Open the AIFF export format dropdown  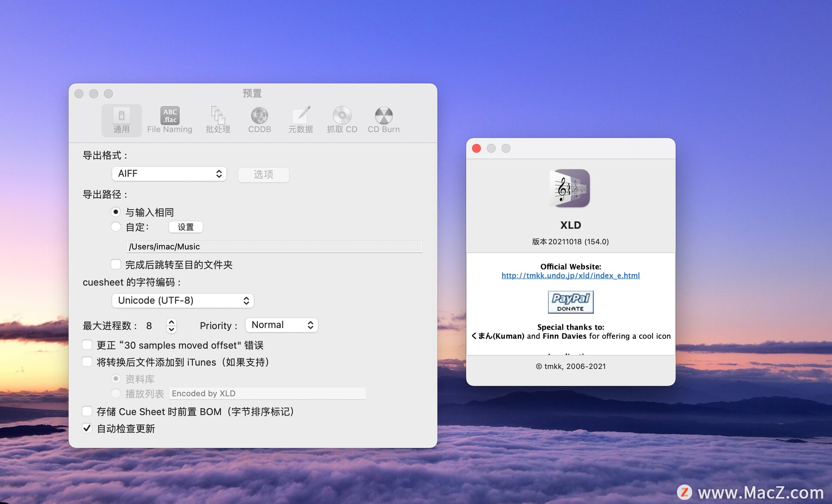(x=169, y=174)
